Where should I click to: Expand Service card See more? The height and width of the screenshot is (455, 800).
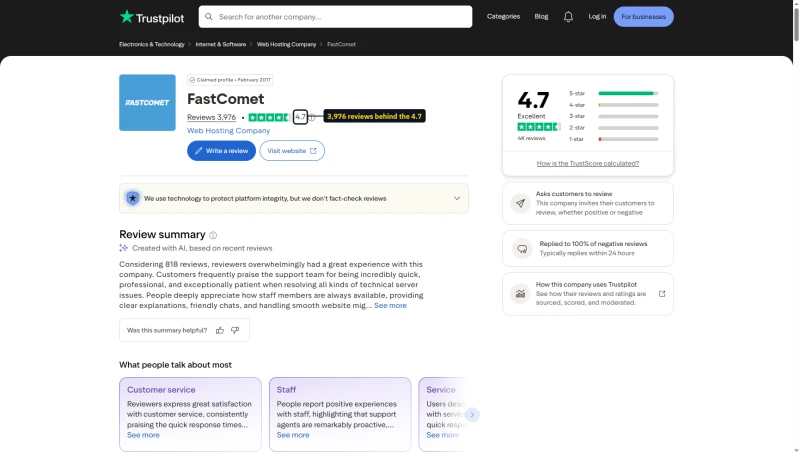[x=443, y=435]
